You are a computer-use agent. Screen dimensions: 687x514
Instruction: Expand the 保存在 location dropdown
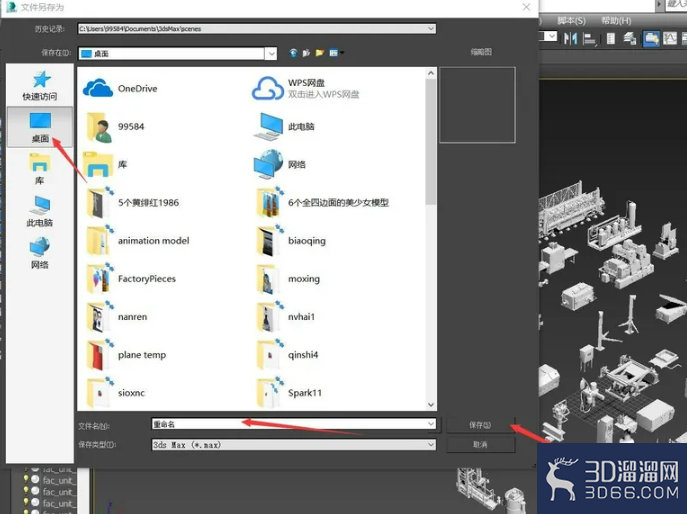tap(271, 53)
